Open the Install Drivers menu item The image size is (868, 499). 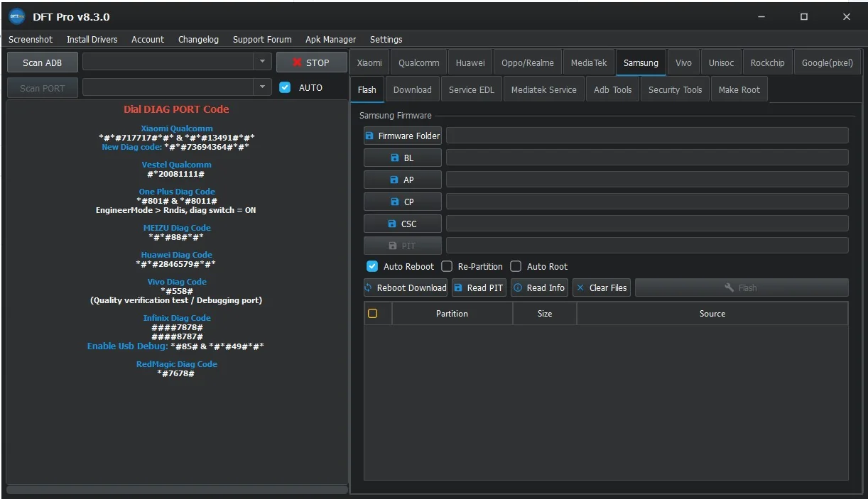tap(92, 40)
